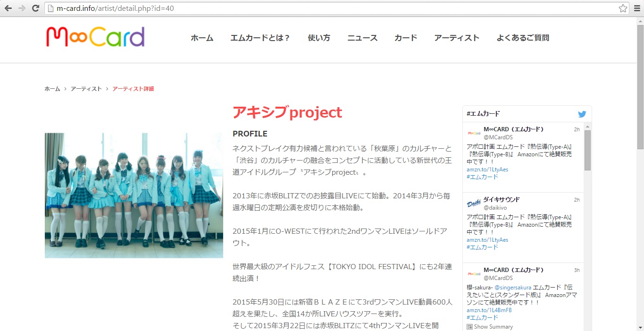The height and width of the screenshot is (331, 644).
Task: Open the @daikivo handle link
Action: [x=495, y=207]
